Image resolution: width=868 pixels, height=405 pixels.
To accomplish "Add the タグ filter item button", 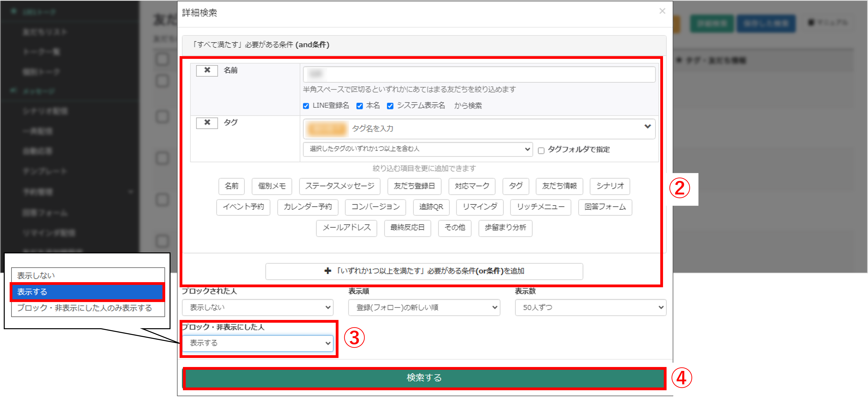I will pyautogui.click(x=516, y=186).
